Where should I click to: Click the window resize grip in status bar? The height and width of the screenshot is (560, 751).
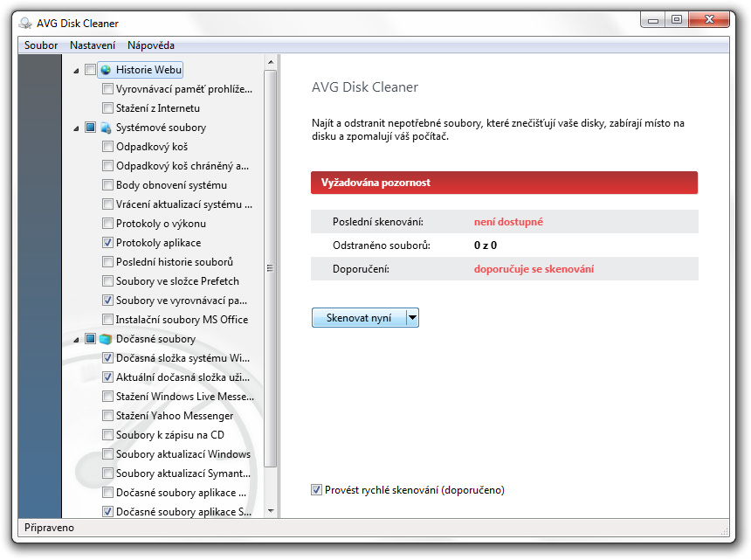[x=724, y=531]
